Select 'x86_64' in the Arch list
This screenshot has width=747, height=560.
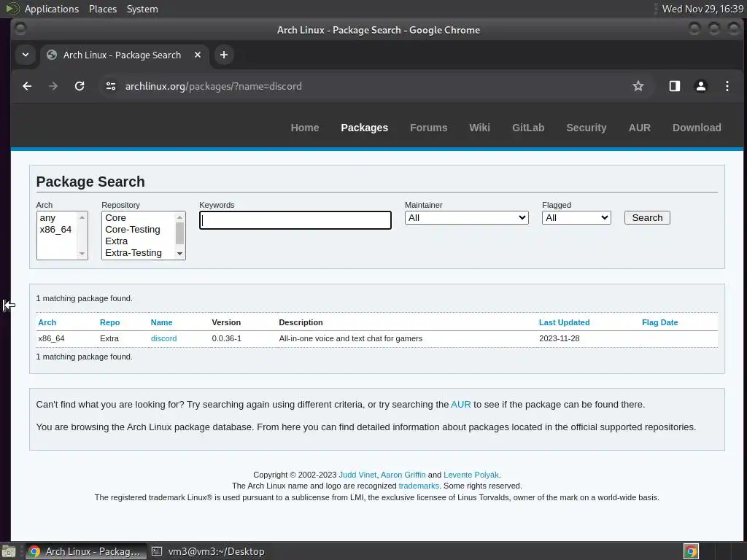pyautogui.click(x=57, y=230)
